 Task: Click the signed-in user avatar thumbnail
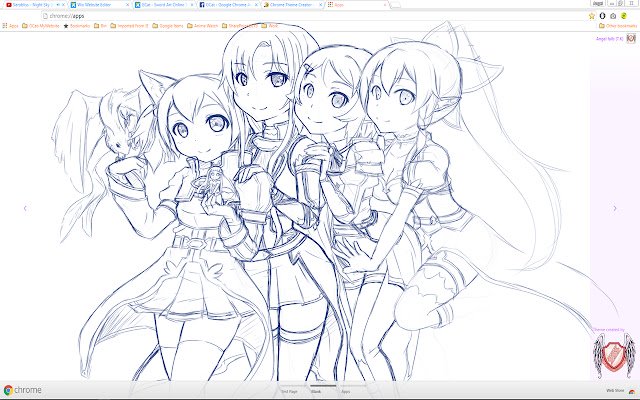click(x=631, y=38)
